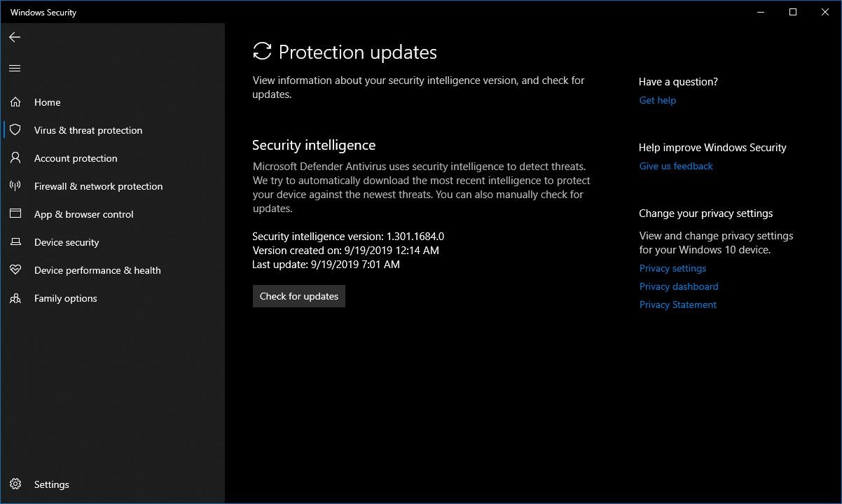Screen dimensions: 842x504
Task: Click Version created on 9/19/2019 text
Action: tap(345, 250)
